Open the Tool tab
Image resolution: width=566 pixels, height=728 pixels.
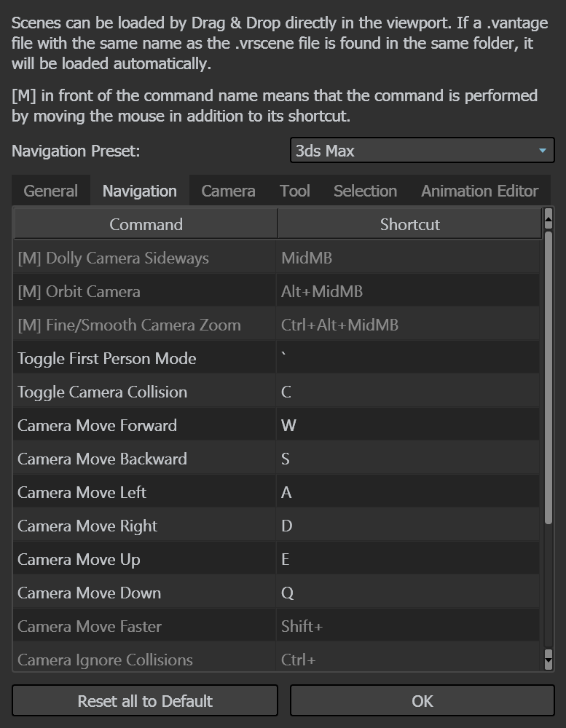point(294,191)
